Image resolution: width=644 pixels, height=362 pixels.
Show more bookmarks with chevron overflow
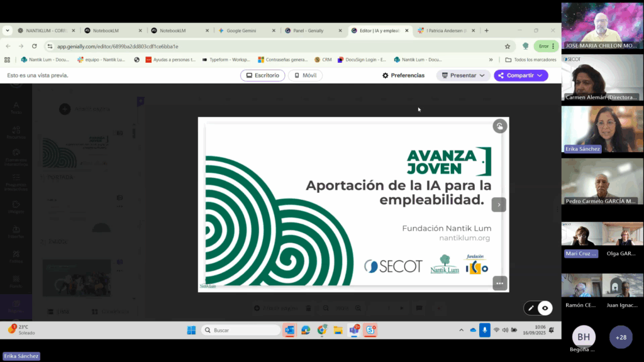click(491, 60)
